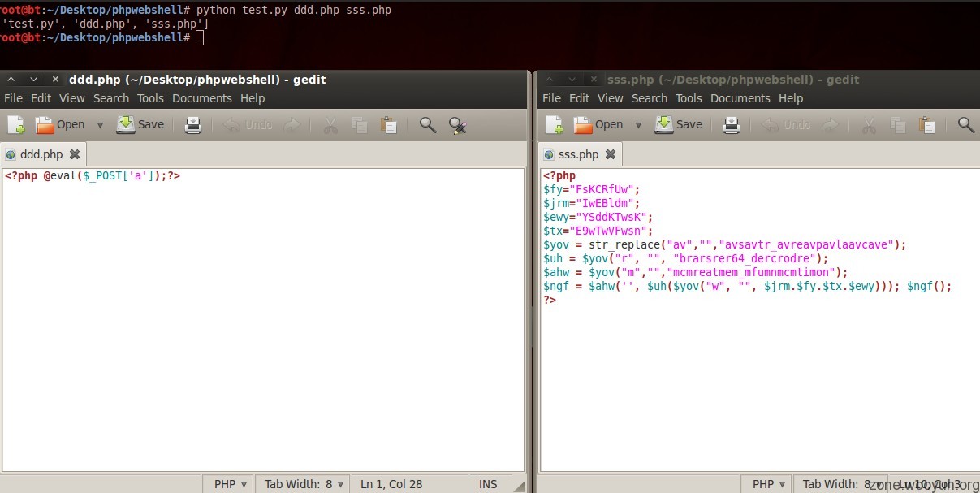Click the $ewy="YSddKTwsK" line in sss.php
The image size is (980, 493).
tap(598, 217)
